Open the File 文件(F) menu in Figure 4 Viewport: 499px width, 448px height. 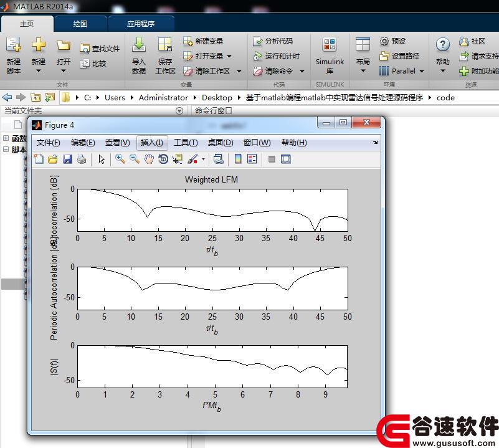pyautogui.click(x=49, y=142)
